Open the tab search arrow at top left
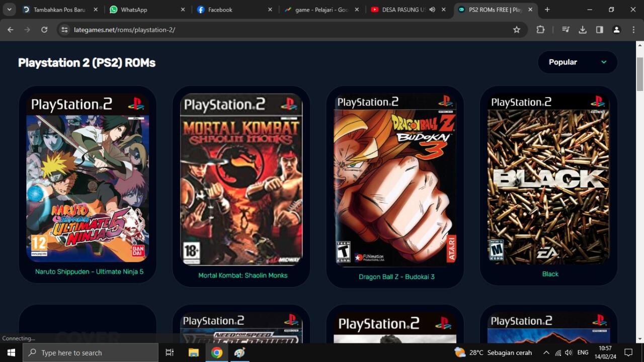 (9, 9)
